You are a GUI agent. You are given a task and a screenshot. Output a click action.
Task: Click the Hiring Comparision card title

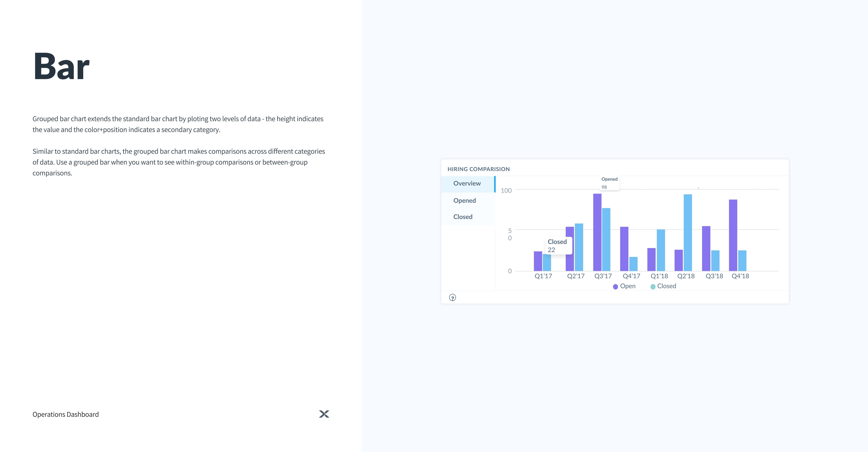tap(478, 169)
